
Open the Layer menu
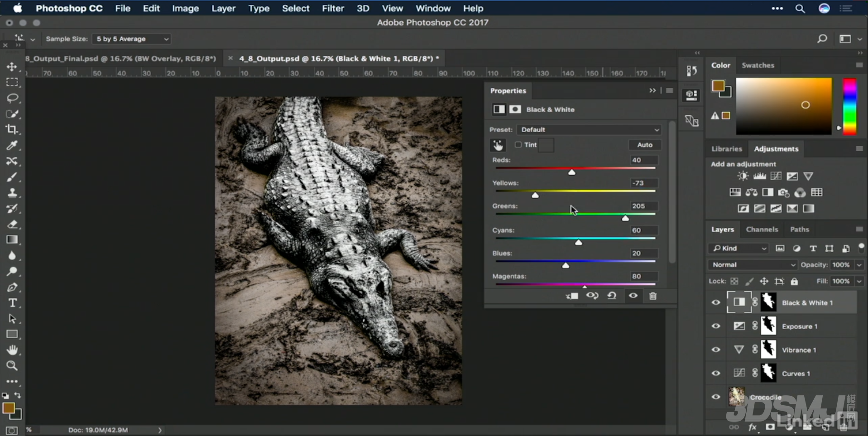223,8
